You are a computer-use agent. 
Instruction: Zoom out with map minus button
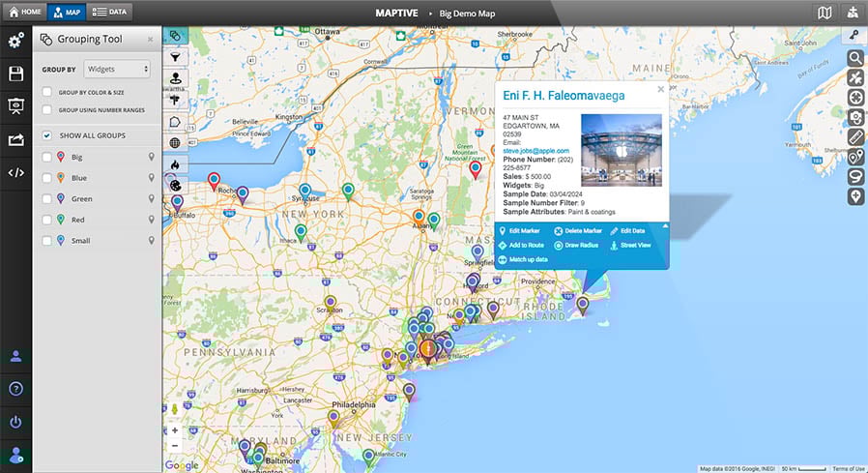click(175, 445)
